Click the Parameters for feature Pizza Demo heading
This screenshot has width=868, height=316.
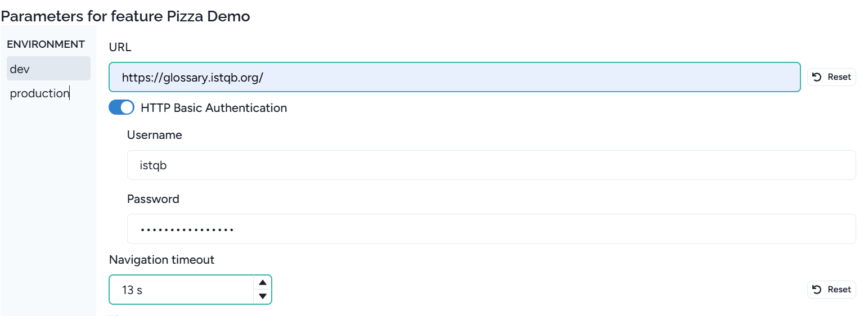(x=125, y=16)
